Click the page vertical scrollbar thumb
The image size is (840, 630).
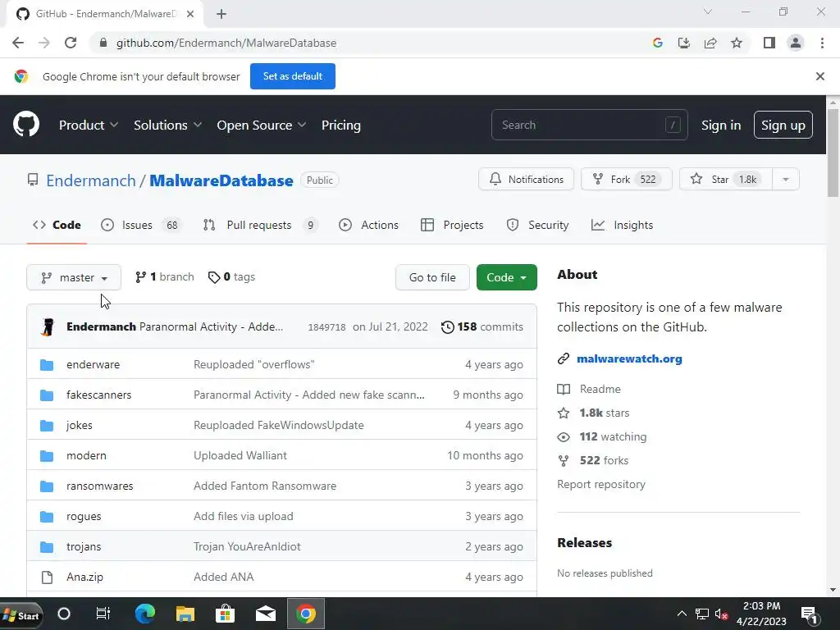pyautogui.click(x=833, y=153)
